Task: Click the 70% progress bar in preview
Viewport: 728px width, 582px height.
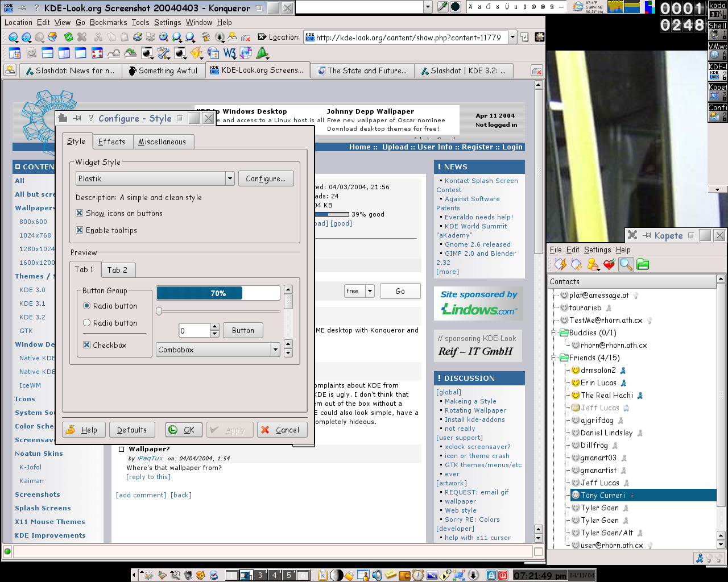Action: point(218,293)
